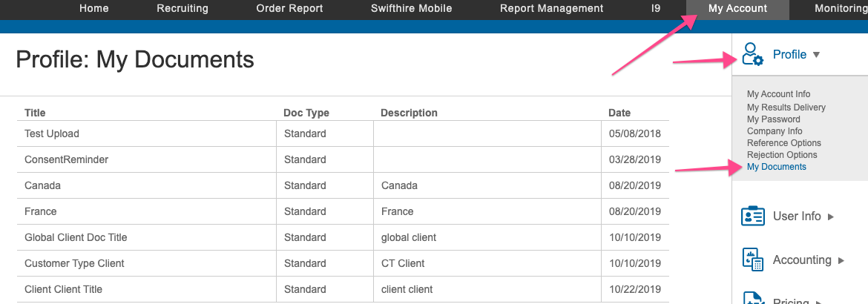Expand the Accounting section arrow
This screenshot has width=868, height=304.
tap(841, 260)
